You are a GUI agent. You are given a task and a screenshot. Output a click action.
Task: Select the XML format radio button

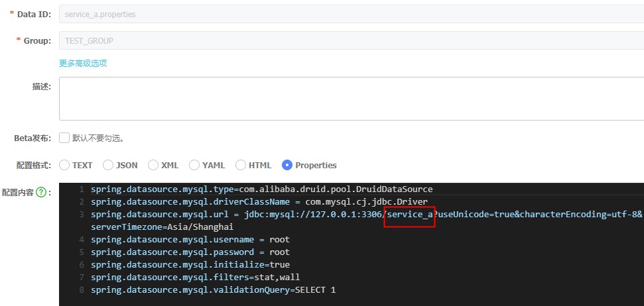point(153,165)
